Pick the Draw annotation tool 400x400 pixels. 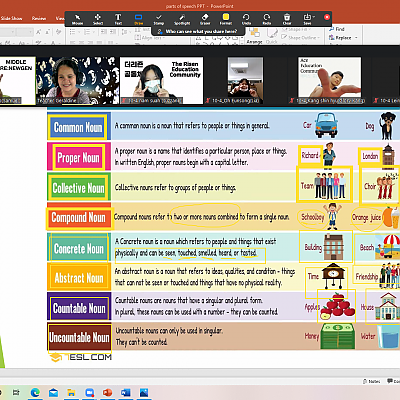pos(138,19)
